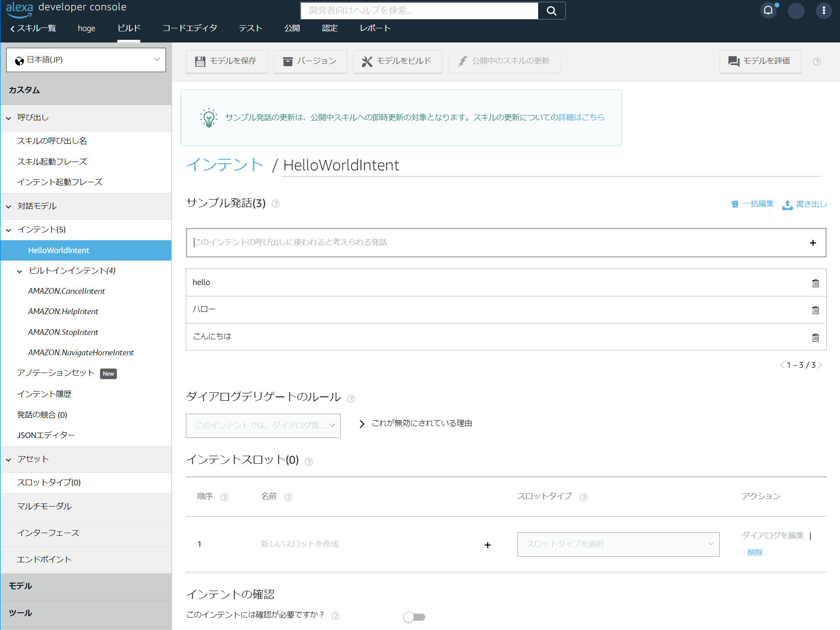Click the help icon beside モデルを評価
840x630 pixels.
[x=817, y=61]
